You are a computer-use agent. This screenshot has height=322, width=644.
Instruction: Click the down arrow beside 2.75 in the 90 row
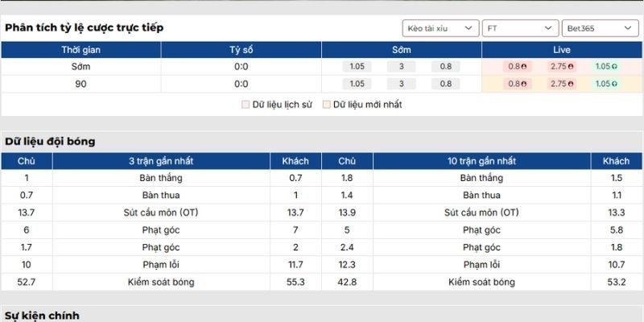point(572,84)
